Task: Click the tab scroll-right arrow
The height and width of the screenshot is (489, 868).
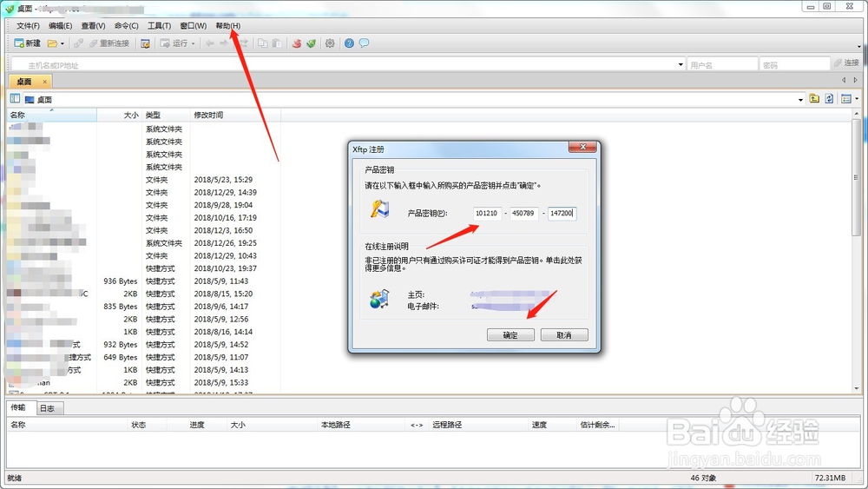Action: [855, 80]
